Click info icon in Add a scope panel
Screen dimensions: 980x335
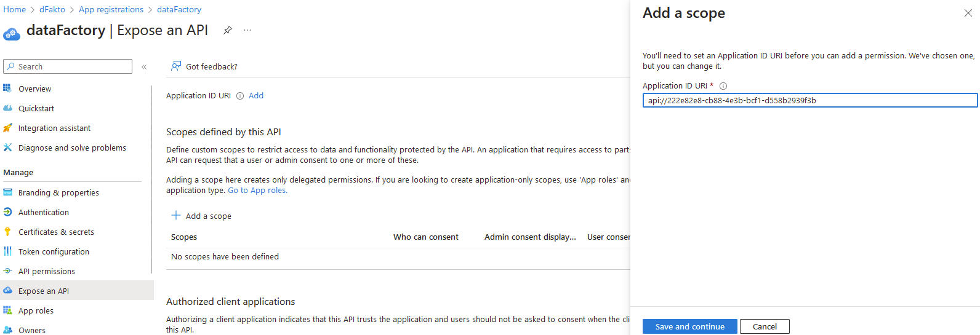(723, 86)
